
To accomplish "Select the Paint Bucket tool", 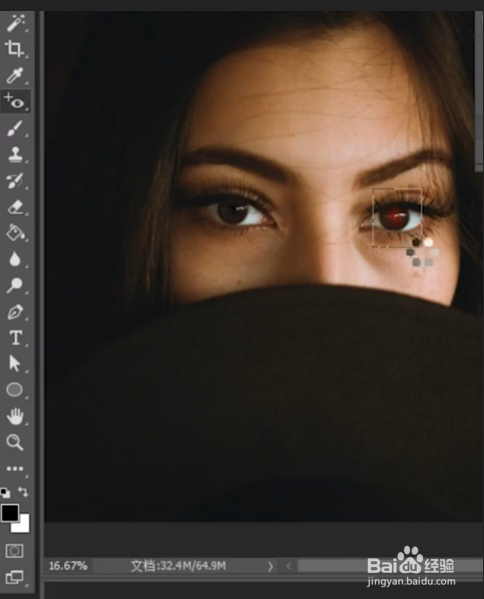I will (15, 233).
